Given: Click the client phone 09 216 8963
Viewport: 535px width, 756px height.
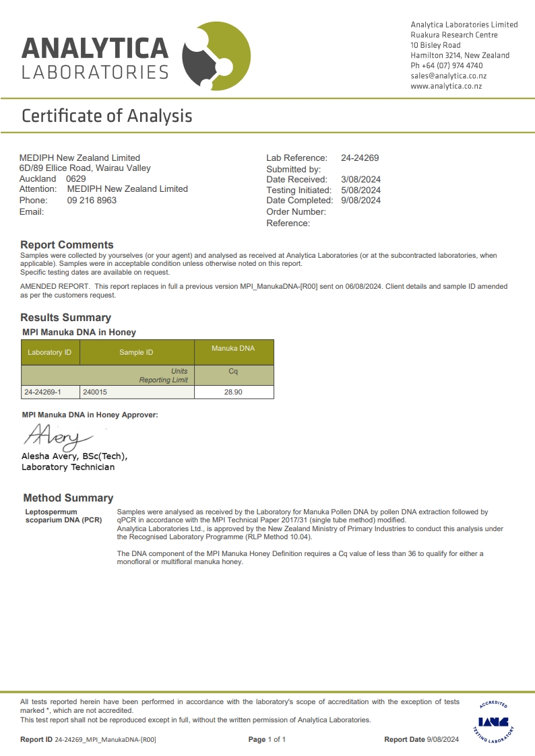Looking at the screenshot, I should 92,200.
